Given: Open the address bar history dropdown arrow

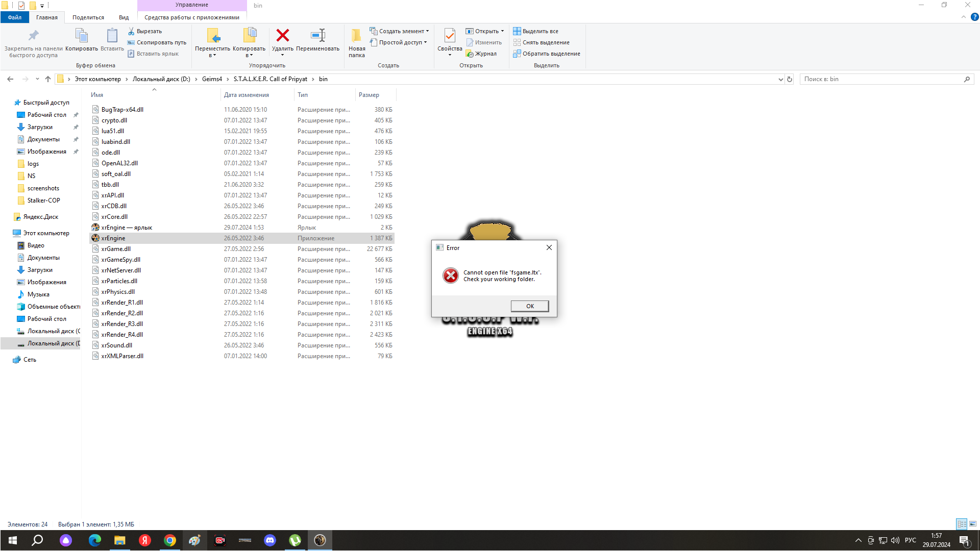Looking at the screenshot, I should click(780, 79).
